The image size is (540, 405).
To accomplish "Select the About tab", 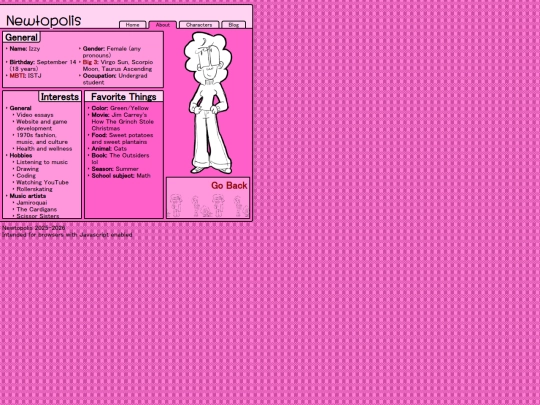I will [x=163, y=25].
